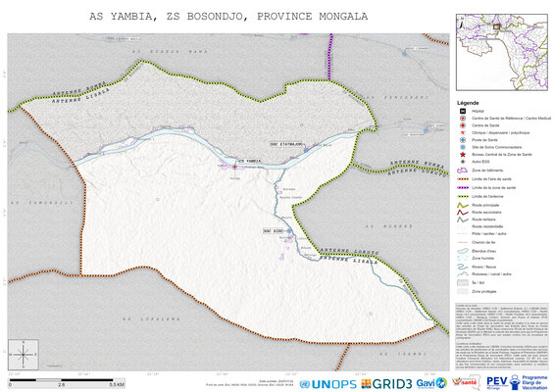Click the Santé ministry logo
The width and height of the screenshot is (555, 392).
(466, 382)
